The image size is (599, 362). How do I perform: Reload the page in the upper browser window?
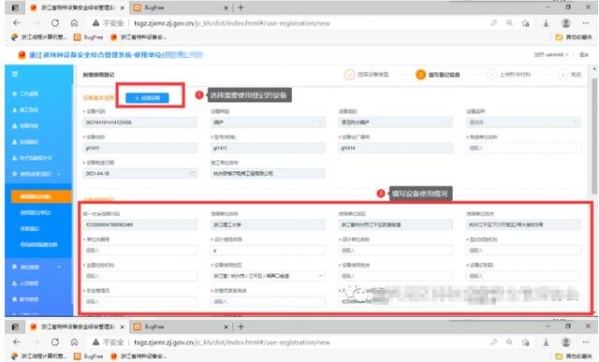click(55, 23)
